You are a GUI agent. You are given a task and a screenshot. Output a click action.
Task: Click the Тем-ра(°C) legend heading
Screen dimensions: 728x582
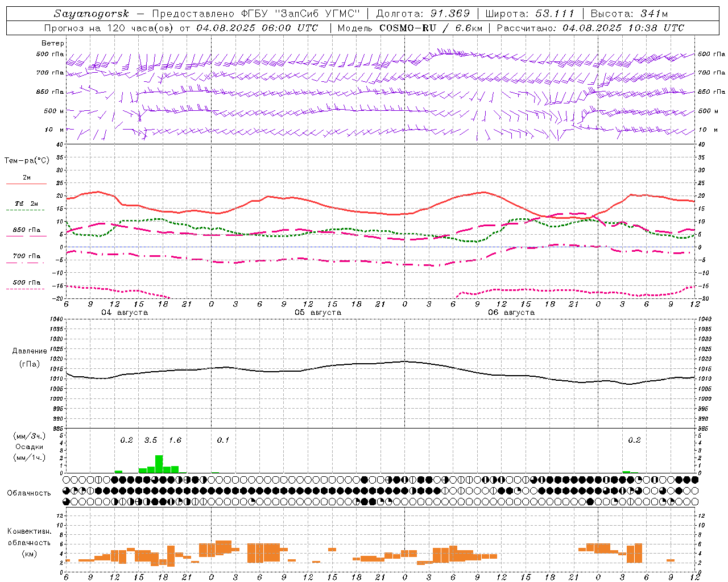pyautogui.click(x=27, y=161)
